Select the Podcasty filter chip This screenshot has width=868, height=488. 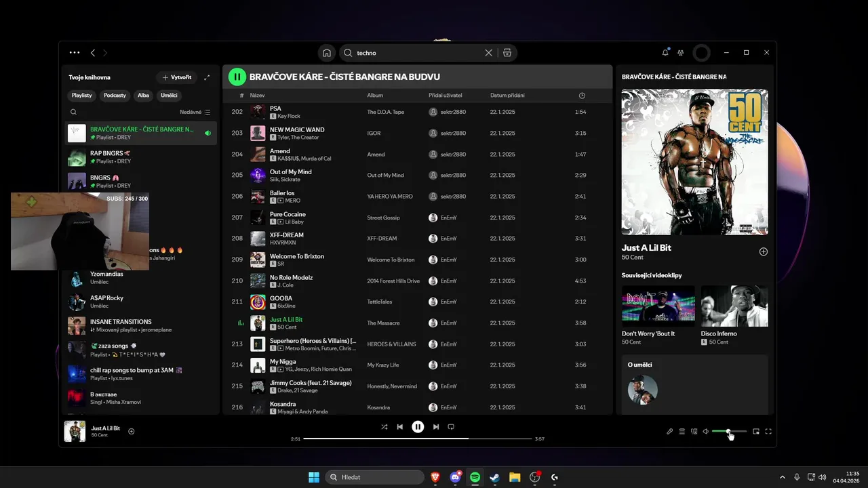(115, 96)
